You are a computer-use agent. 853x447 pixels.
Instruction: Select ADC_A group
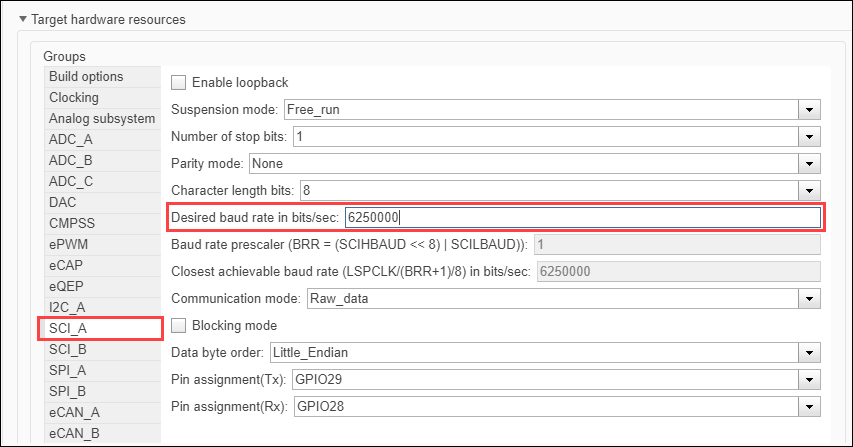pyautogui.click(x=71, y=140)
